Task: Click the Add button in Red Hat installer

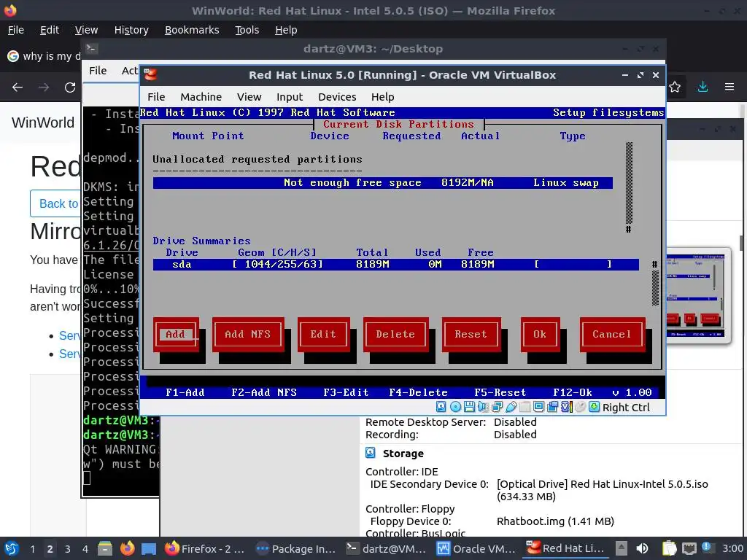Action: click(x=176, y=334)
